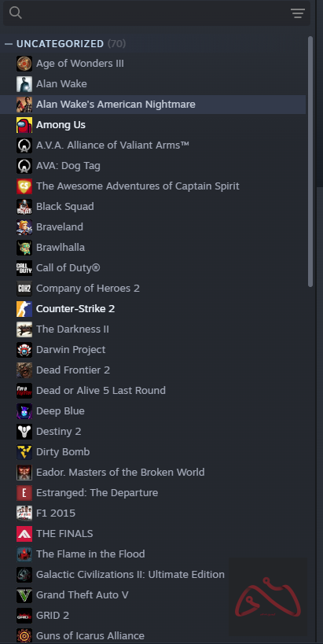
Task: Click the Among Us crewmate icon
Action: pyautogui.click(x=24, y=125)
